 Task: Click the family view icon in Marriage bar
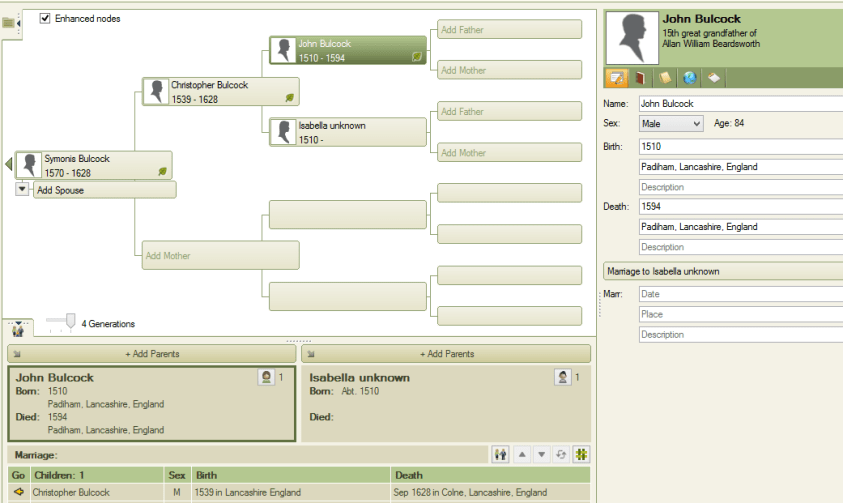tap(501, 454)
